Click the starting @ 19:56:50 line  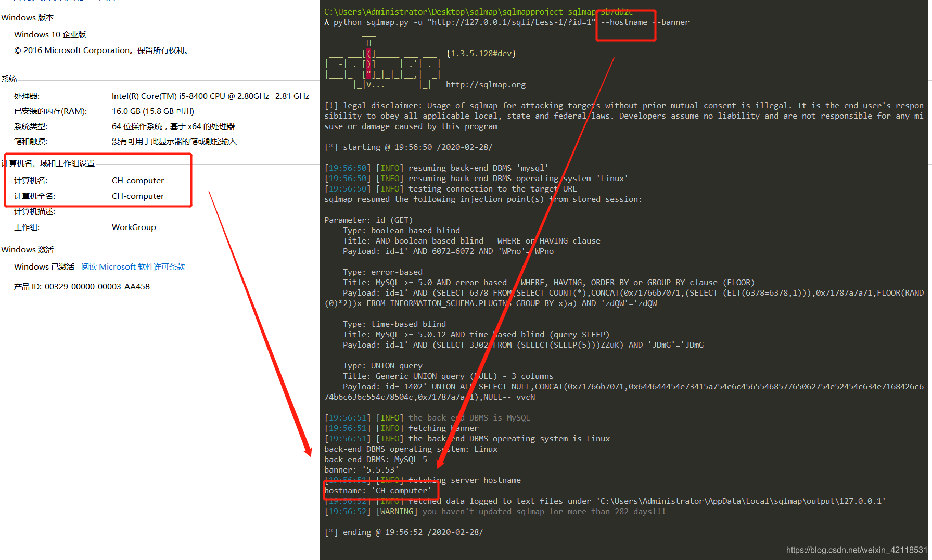pyautogui.click(x=408, y=147)
